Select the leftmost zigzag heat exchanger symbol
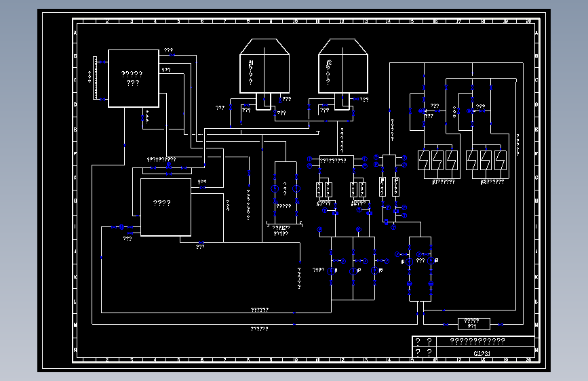Screen dimensions: 588x381 (424, 160)
